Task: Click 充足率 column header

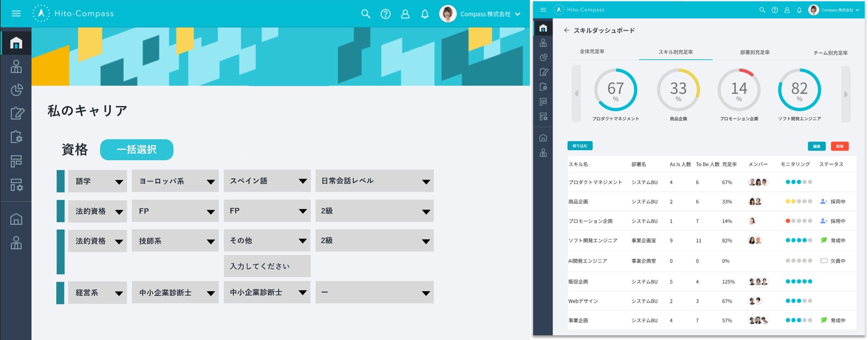Action: [729, 164]
